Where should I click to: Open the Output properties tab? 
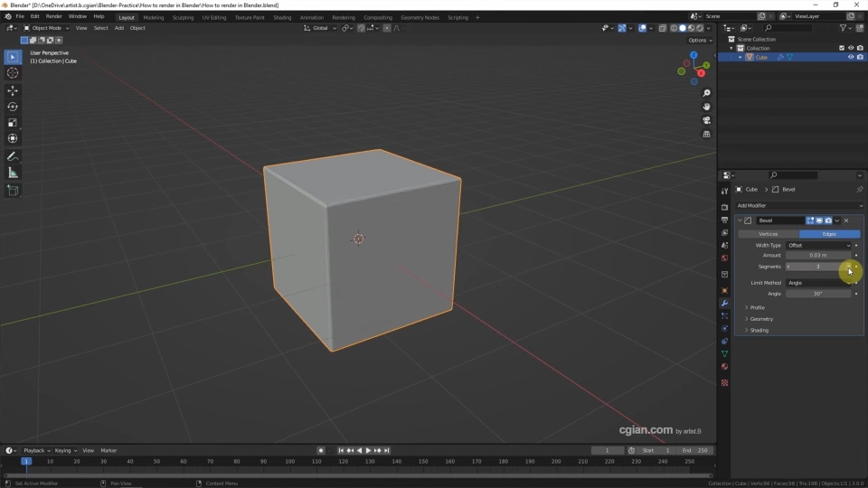click(724, 220)
